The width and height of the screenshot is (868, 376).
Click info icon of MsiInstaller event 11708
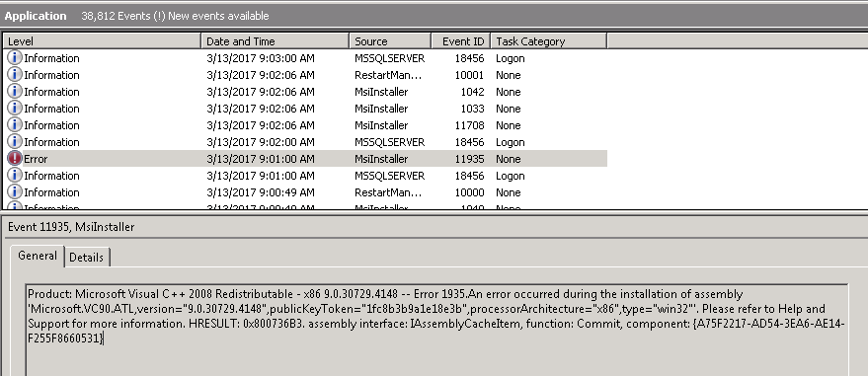(x=15, y=125)
